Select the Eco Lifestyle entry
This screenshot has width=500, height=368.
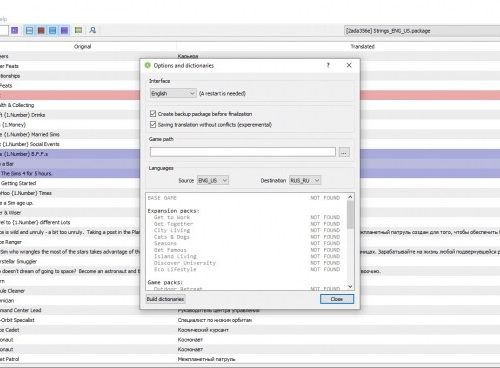click(x=175, y=269)
